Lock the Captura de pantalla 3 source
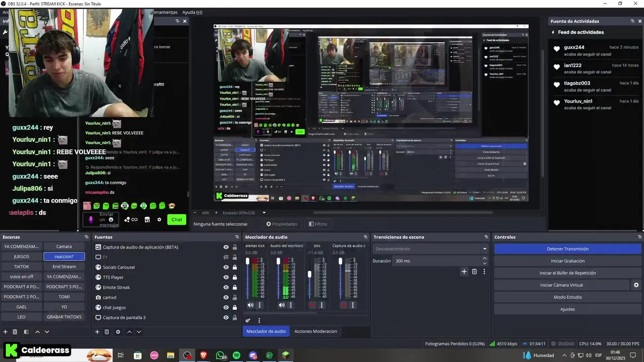644x362 pixels. pos(234,317)
